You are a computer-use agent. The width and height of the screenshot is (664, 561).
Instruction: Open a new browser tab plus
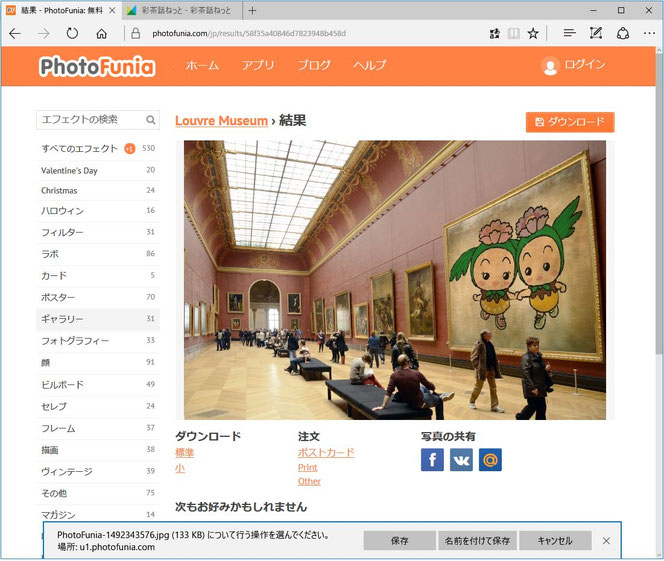pyautogui.click(x=252, y=11)
